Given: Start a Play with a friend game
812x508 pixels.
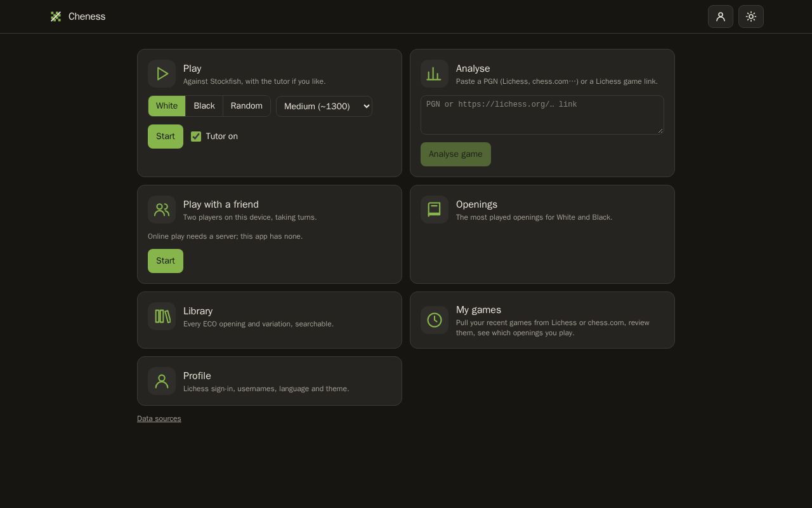Looking at the screenshot, I should (x=166, y=261).
